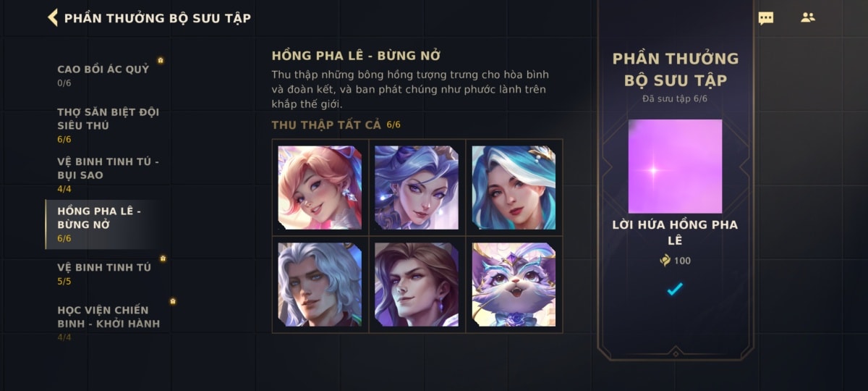Screen dimensions: 868x391
Task: Open the chat speech bubble icon
Action: (765, 18)
